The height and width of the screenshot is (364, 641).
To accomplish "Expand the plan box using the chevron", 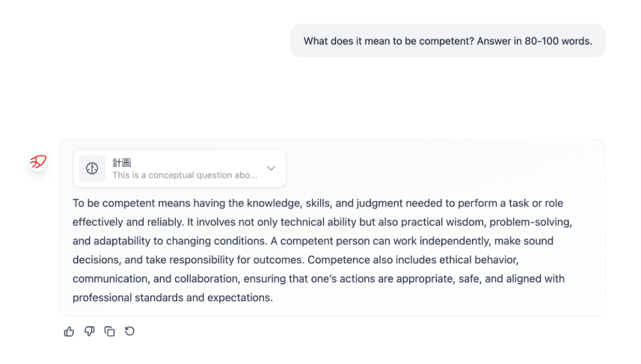I will [271, 168].
